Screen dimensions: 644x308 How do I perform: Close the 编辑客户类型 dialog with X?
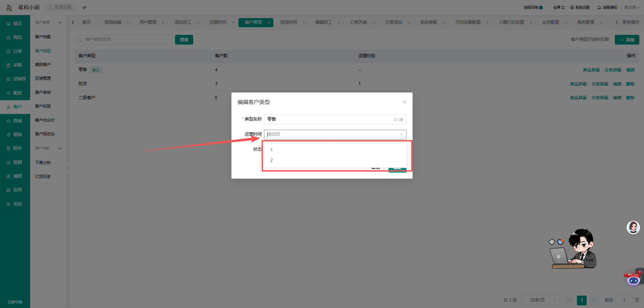(x=405, y=102)
